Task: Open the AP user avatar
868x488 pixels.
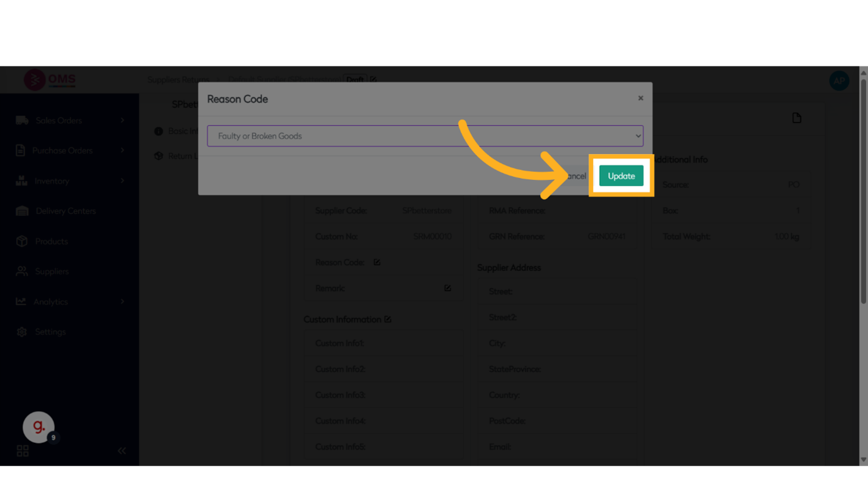Action: (x=838, y=80)
